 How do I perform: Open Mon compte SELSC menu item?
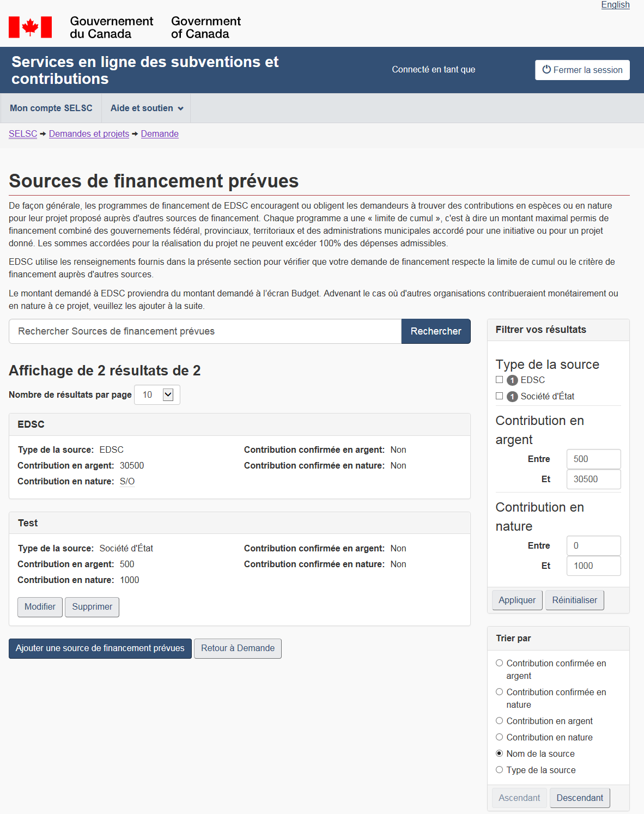pos(51,108)
